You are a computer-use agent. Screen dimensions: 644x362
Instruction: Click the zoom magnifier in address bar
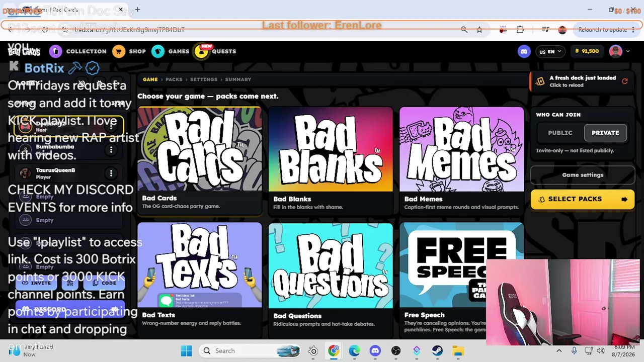(464, 30)
